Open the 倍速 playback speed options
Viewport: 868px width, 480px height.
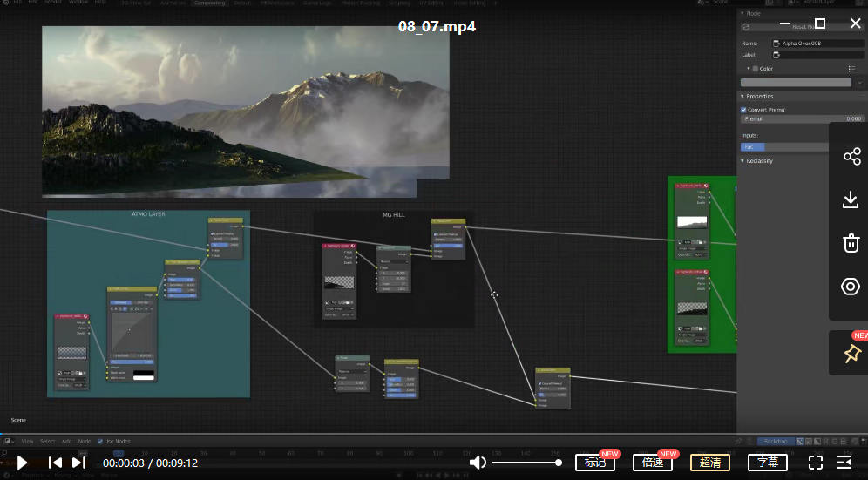click(653, 463)
